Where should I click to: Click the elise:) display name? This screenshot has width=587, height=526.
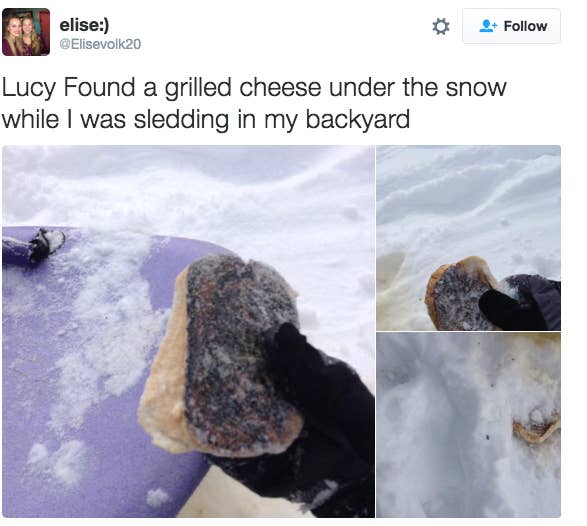pos(84,25)
